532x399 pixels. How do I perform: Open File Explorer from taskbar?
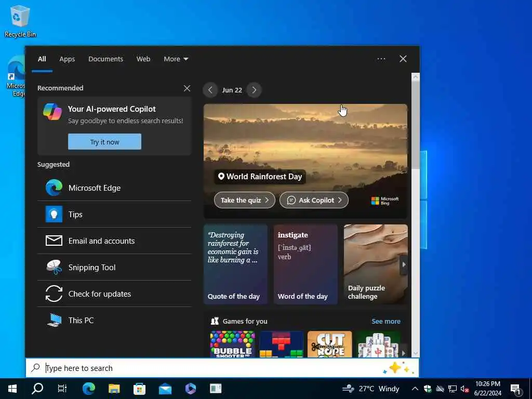point(114,389)
